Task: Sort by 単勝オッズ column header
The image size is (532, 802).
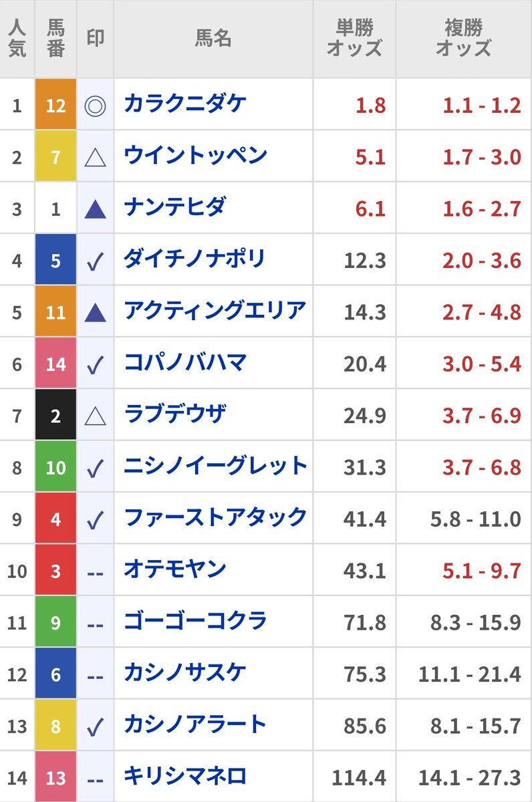Action: click(x=354, y=38)
